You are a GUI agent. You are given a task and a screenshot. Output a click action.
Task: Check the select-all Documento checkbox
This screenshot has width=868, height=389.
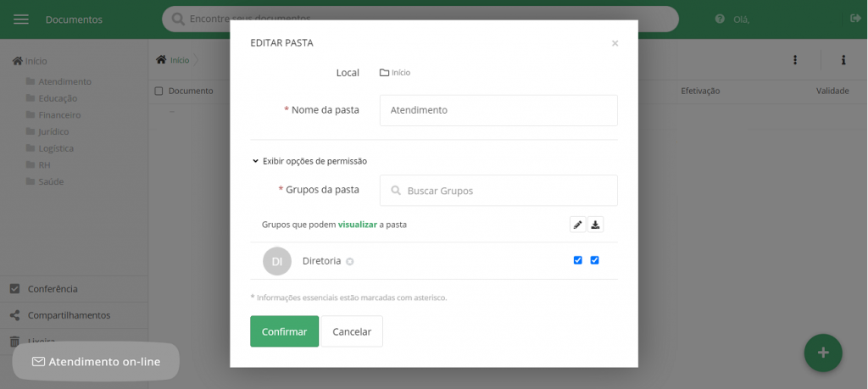pos(159,91)
